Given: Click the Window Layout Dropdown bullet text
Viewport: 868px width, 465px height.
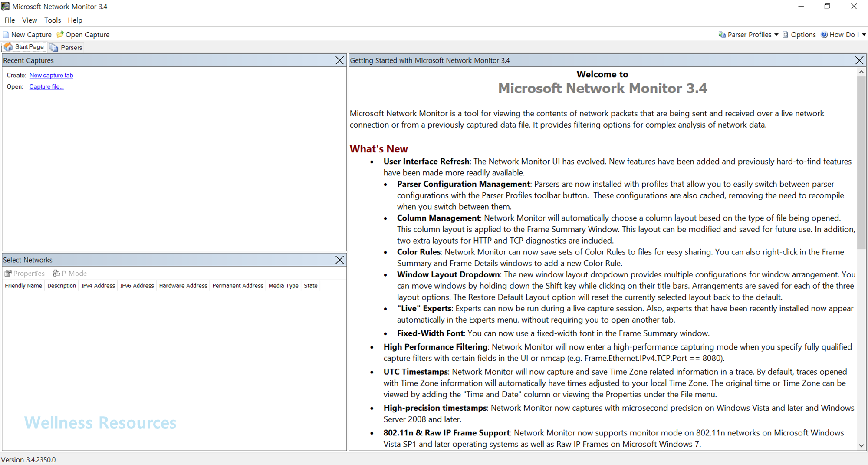Looking at the screenshot, I should click(448, 274).
